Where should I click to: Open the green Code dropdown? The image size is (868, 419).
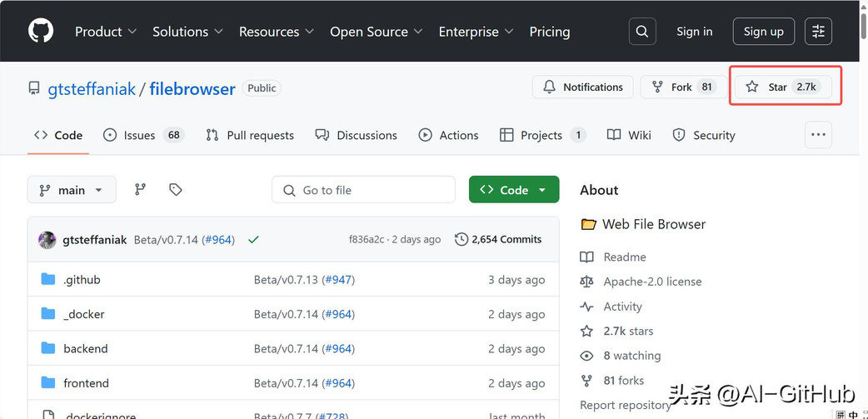tap(514, 190)
